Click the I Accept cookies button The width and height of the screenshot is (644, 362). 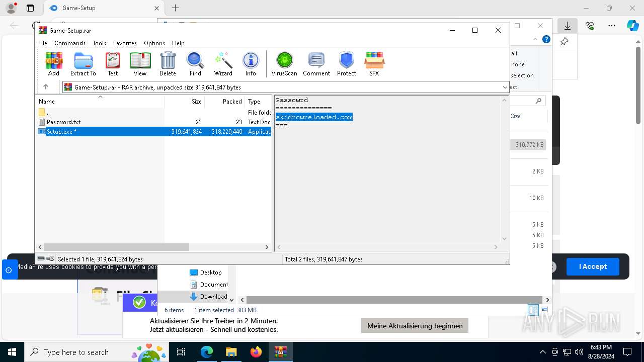tap(593, 266)
